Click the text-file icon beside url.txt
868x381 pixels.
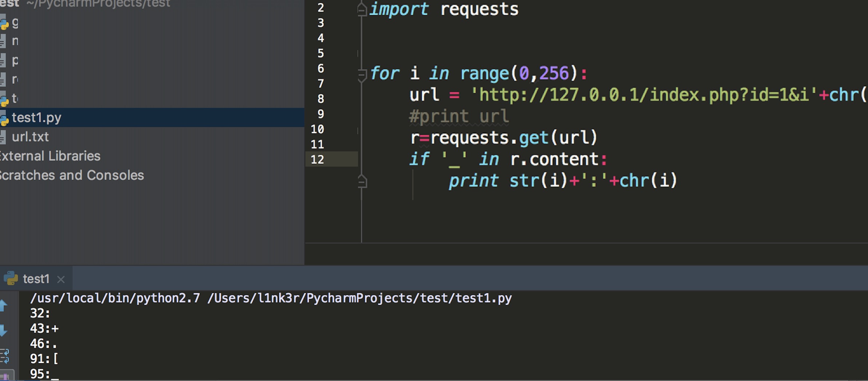coord(4,137)
